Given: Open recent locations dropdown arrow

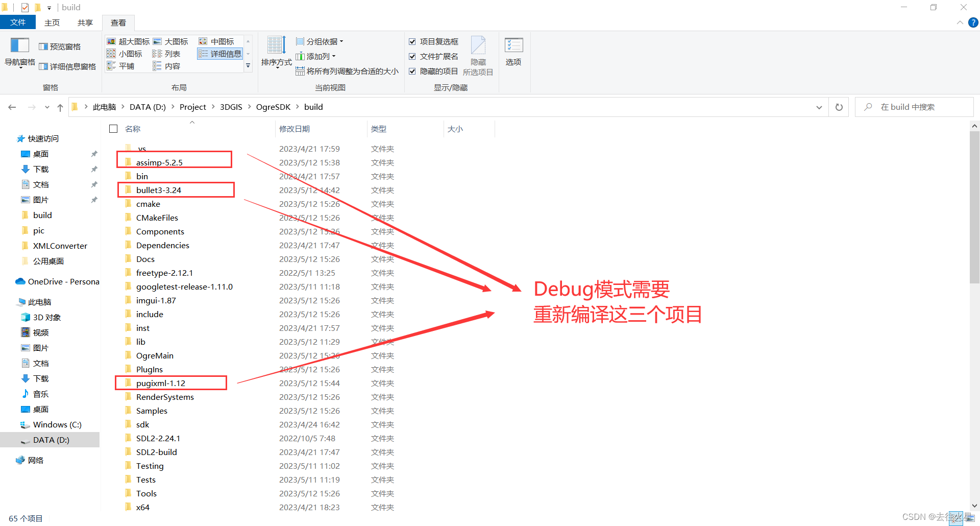Looking at the screenshot, I should [47, 107].
